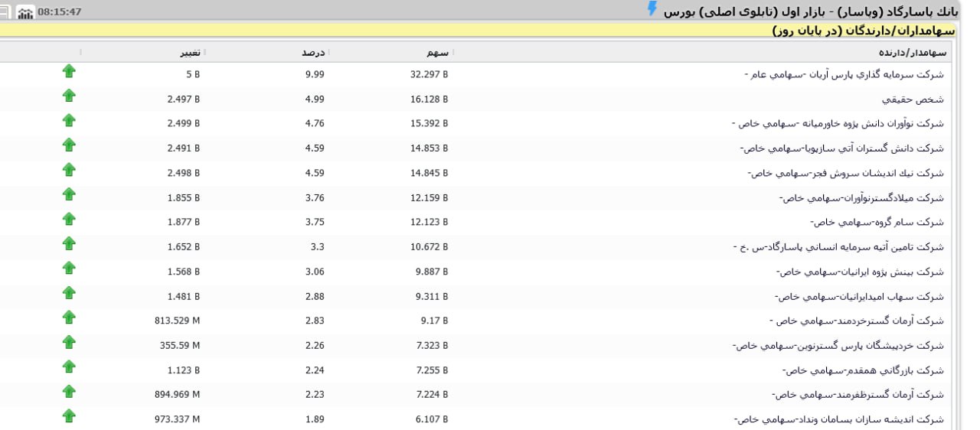Image resolution: width=980 pixels, height=430 pixels.
Task: Click the green arrow for نوآوران دانش پژوه خاورمیانه
Action: pyautogui.click(x=69, y=120)
